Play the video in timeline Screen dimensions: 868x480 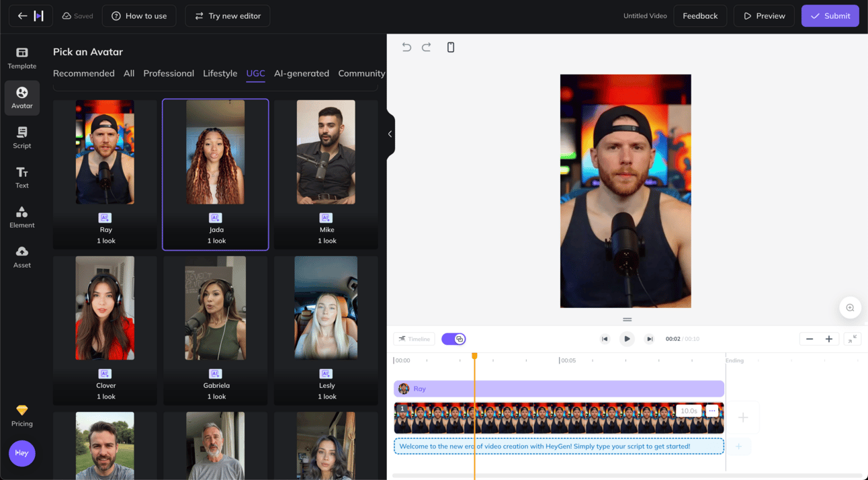pyautogui.click(x=627, y=339)
